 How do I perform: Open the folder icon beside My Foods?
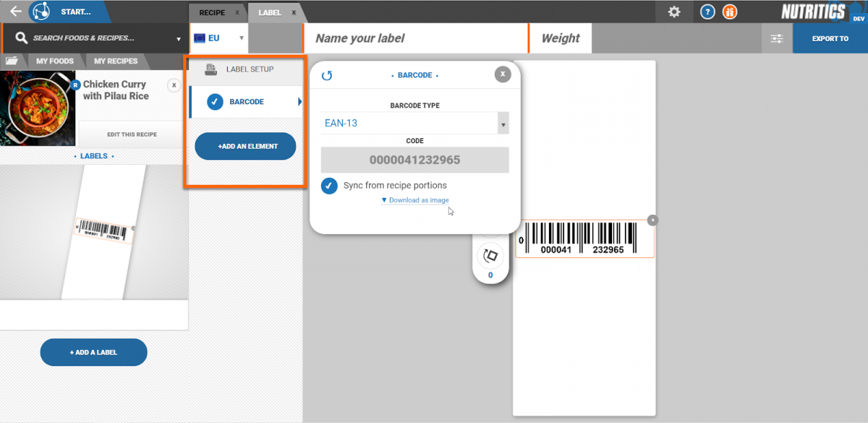(12, 61)
